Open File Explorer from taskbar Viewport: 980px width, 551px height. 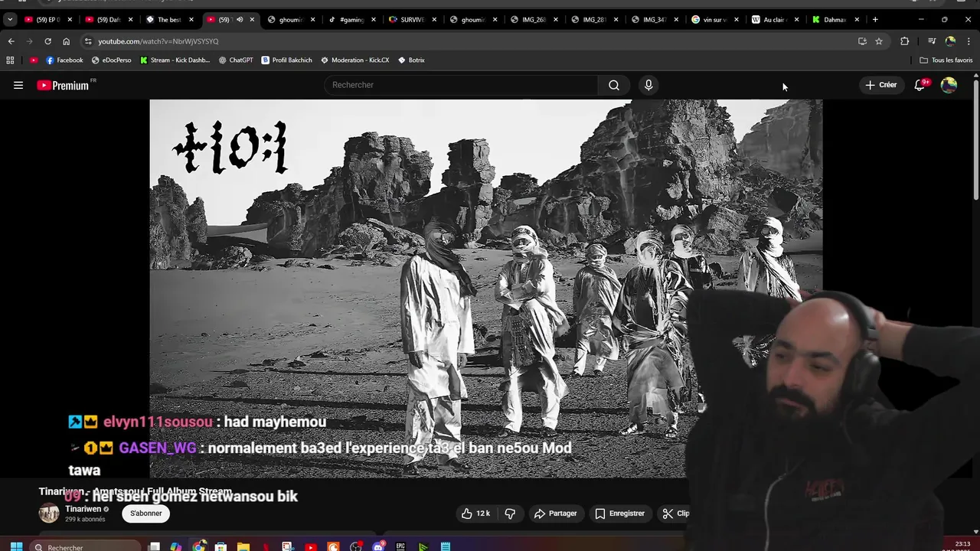243,546
